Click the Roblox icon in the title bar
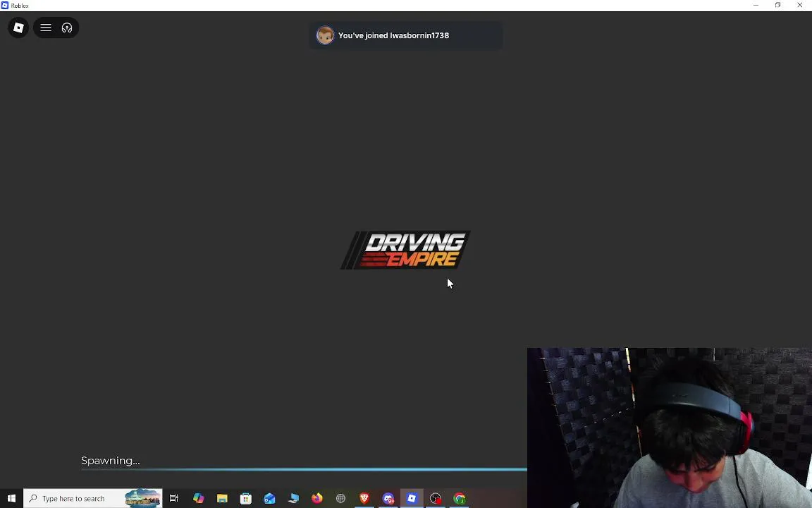 click(5, 5)
